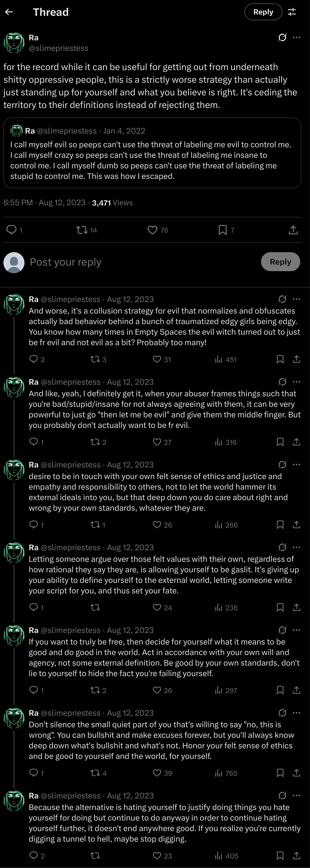Click the top Reply button in header
Screen dimensions: 310x868
tap(263, 12)
